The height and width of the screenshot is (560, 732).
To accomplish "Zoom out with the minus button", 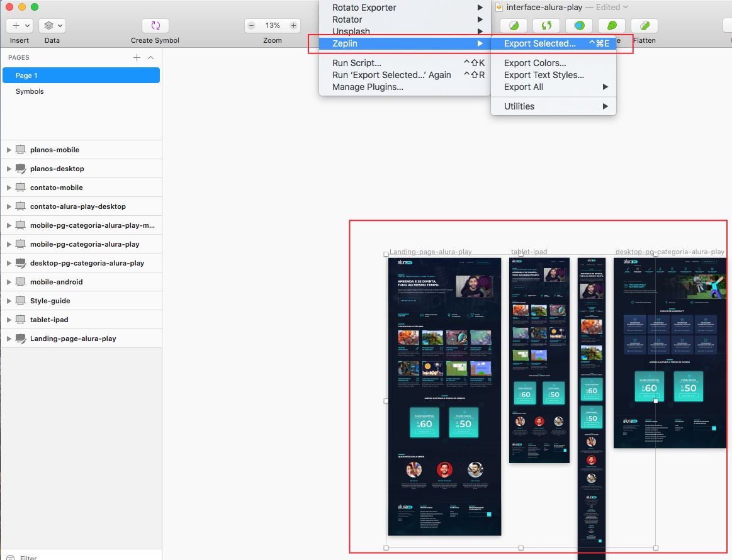I will 252,25.
